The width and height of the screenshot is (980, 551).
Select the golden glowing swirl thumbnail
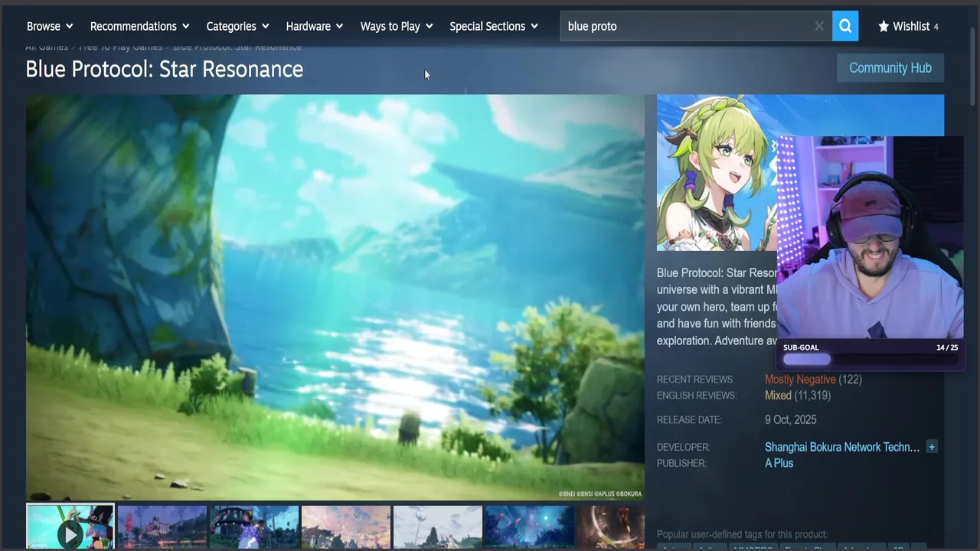tap(611, 527)
